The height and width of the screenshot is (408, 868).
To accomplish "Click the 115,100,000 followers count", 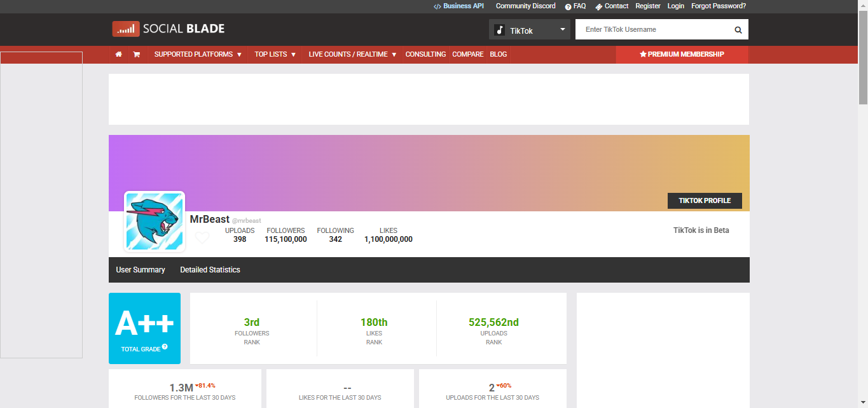I will pyautogui.click(x=286, y=239).
